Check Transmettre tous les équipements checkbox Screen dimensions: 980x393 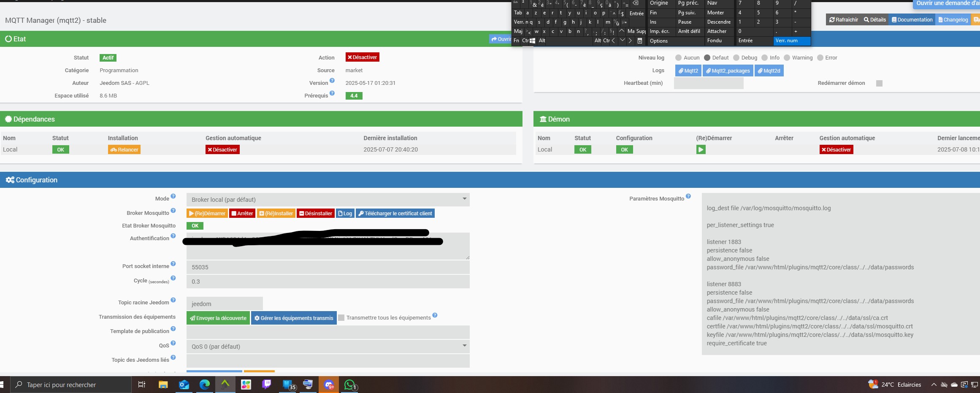tap(341, 317)
